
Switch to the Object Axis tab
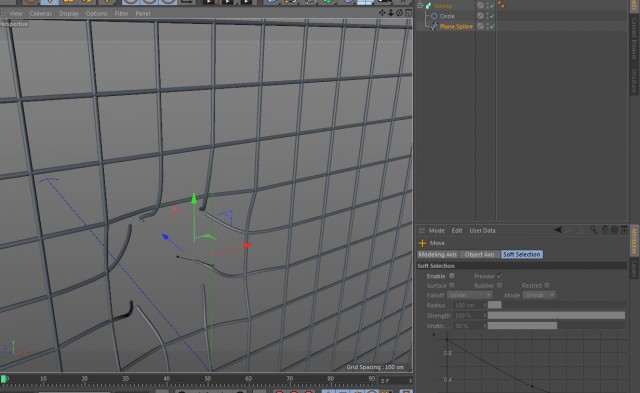pyautogui.click(x=479, y=254)
